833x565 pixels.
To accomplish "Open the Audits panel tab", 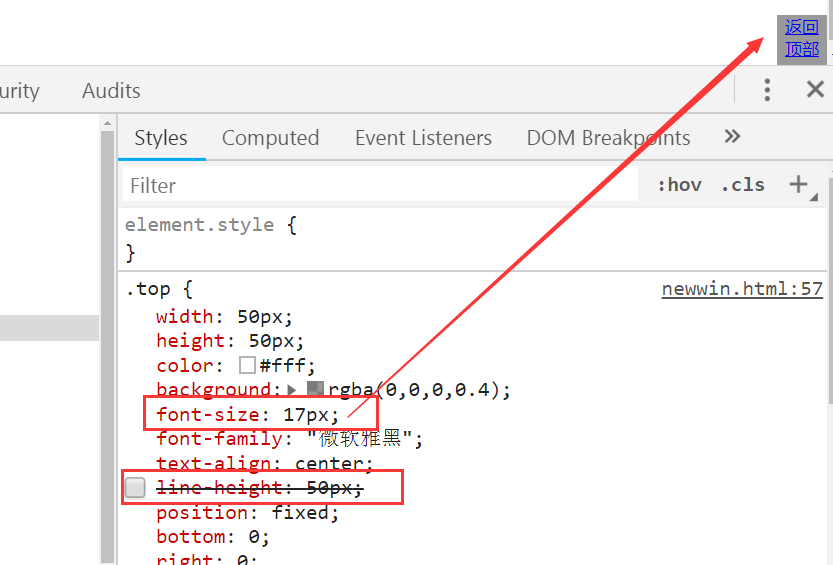I will pyautogui.click(x=111, y=91).
